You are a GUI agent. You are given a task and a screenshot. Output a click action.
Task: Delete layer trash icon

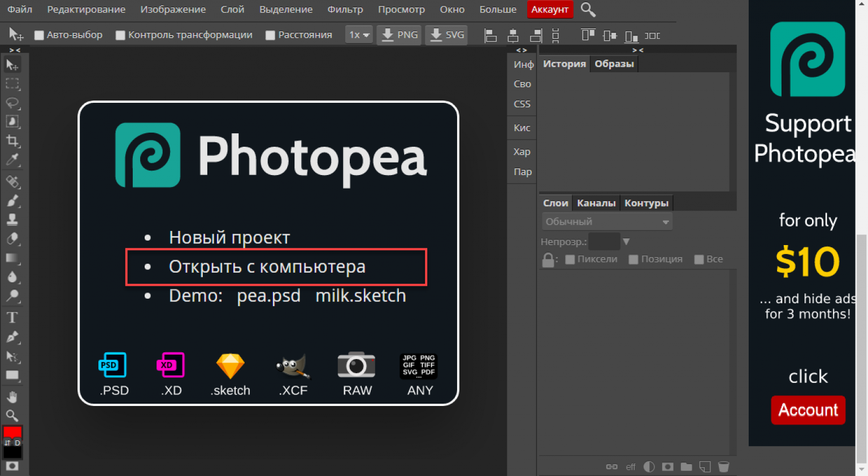[x=723, y=467]
